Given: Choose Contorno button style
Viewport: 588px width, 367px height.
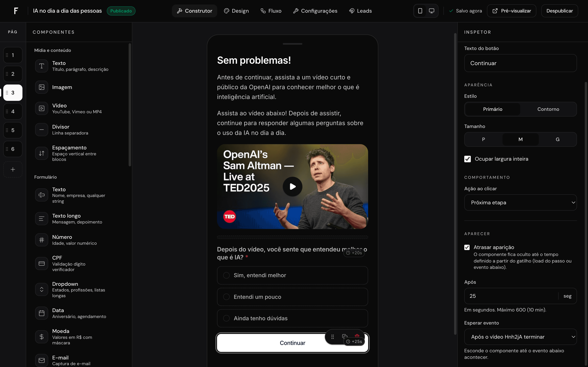Looking at the screenshot, I should [x=548, y=109].
